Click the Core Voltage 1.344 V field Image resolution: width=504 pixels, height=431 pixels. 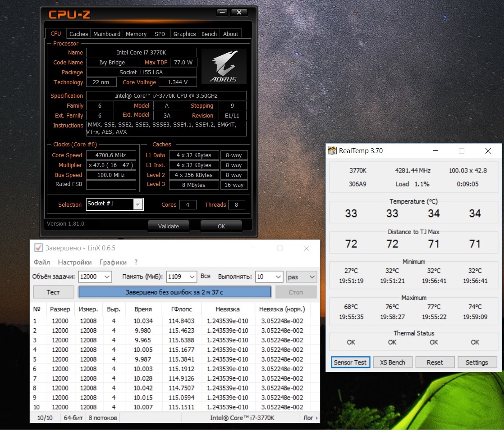click(178, 82)
